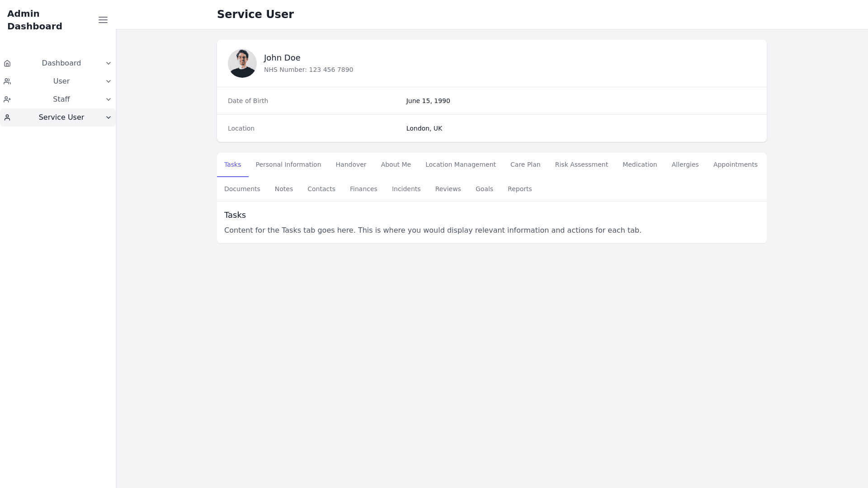The width and height of the screenshot is (868, 488).
Task: Open the Documents tab
Action: coord(242,189)
